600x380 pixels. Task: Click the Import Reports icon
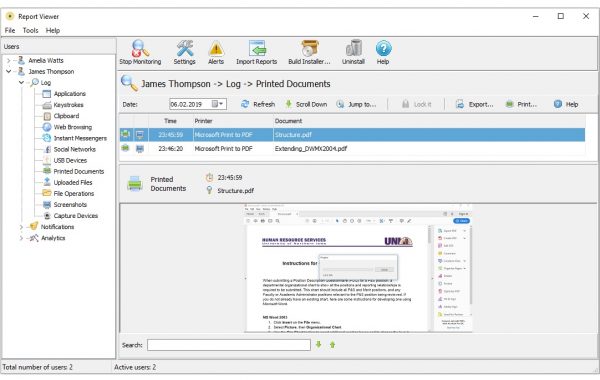pyautogui.click(x=257, y=49)
